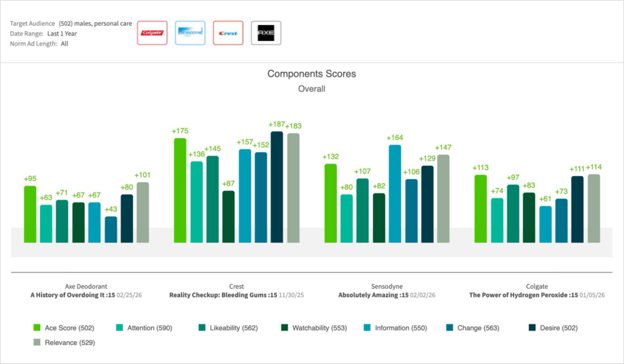Click the Crest brand logo tile

tap(228, 33)
